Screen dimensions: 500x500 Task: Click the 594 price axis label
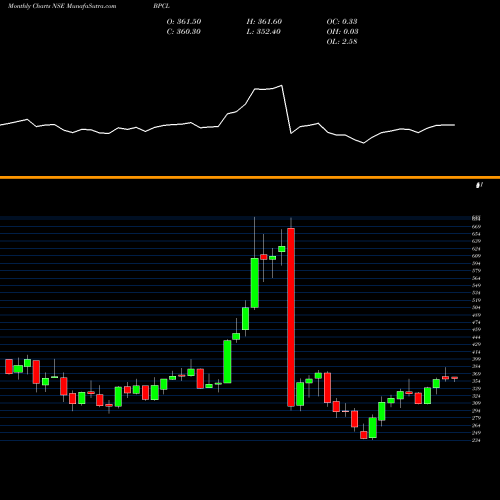tap(476, 263)
